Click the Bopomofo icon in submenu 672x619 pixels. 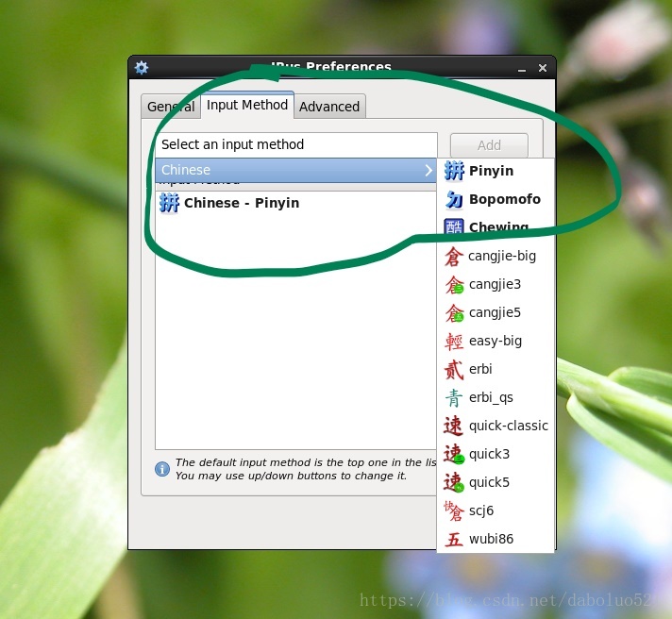pos(454,199)
